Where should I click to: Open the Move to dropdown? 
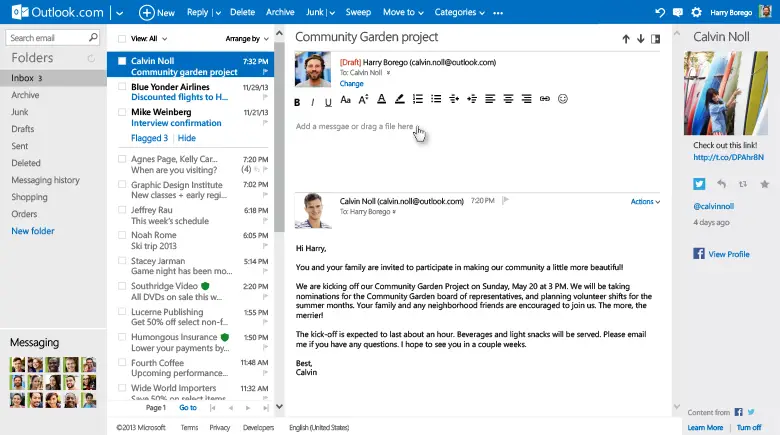[403, 12]
